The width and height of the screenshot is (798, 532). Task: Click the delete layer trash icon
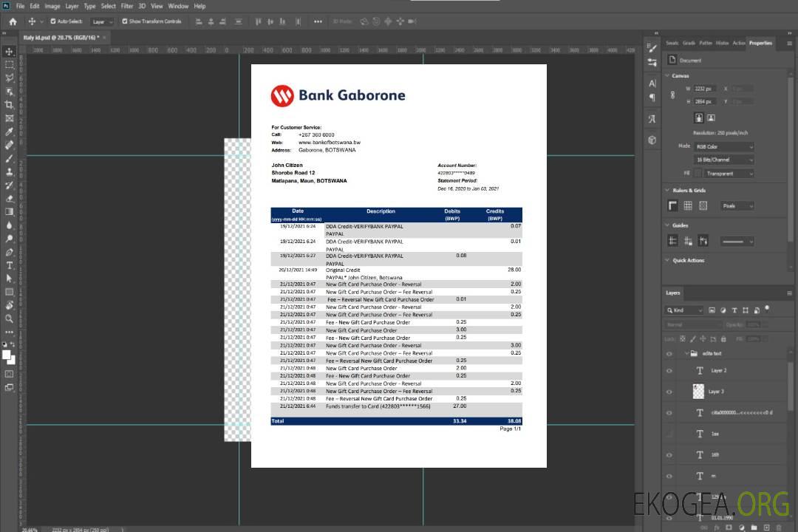[778, 528]
